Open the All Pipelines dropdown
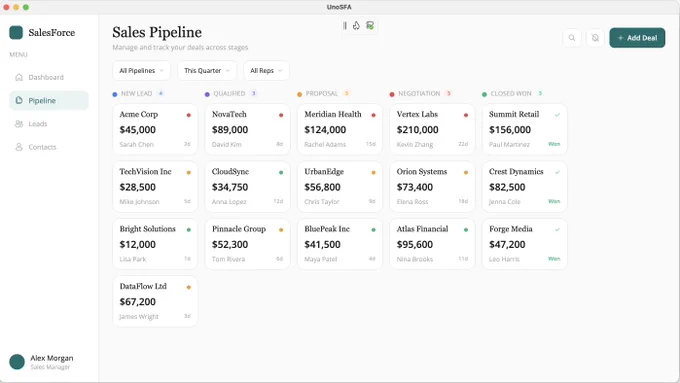Image resolution: width=680 pixels, height=383 pixels. pos(141,71)
